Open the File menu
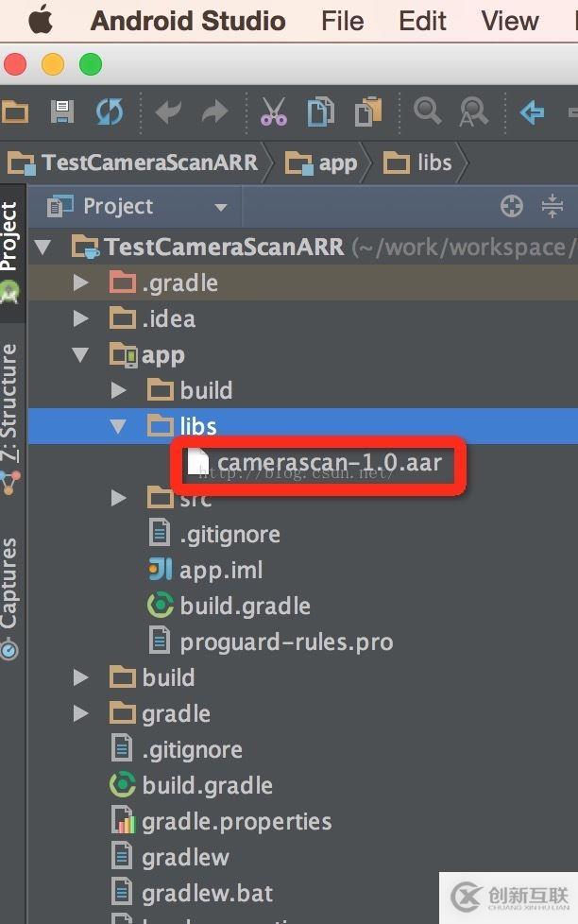 pyautogui.click(x=342, y=21)
